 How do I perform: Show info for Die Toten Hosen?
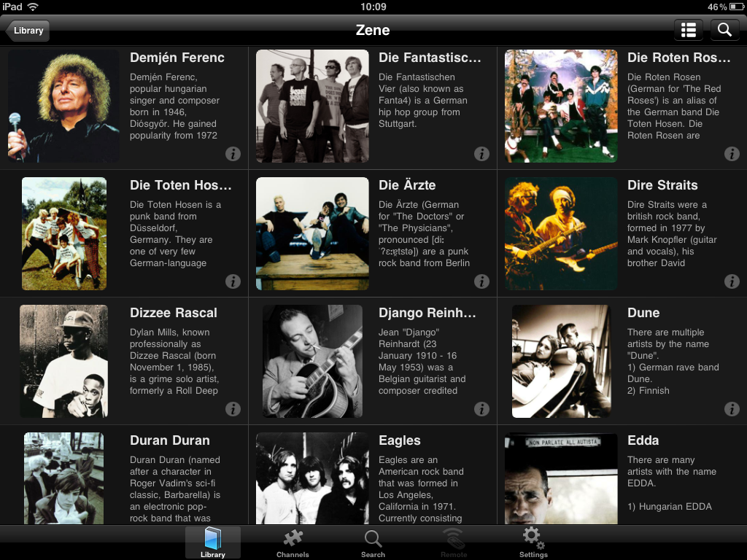tap(233, 281)
